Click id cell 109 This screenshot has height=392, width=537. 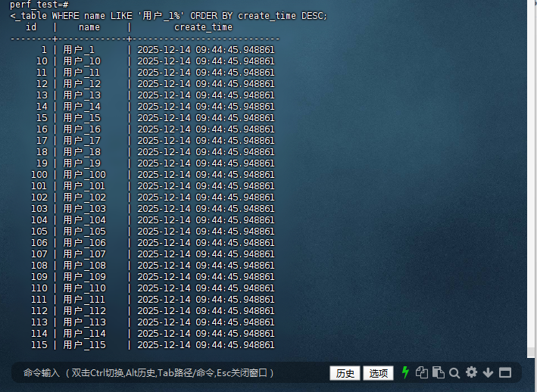39,277
